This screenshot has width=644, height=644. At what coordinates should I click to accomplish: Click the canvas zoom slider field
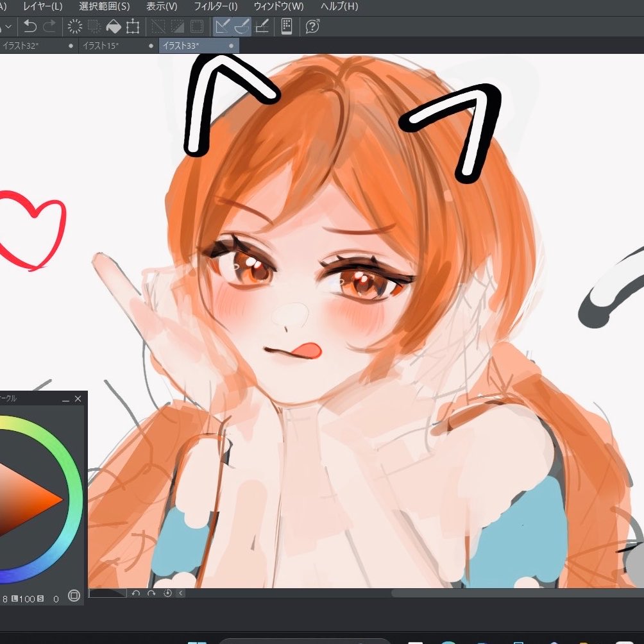pyautogui.click(x=108, y=593)
